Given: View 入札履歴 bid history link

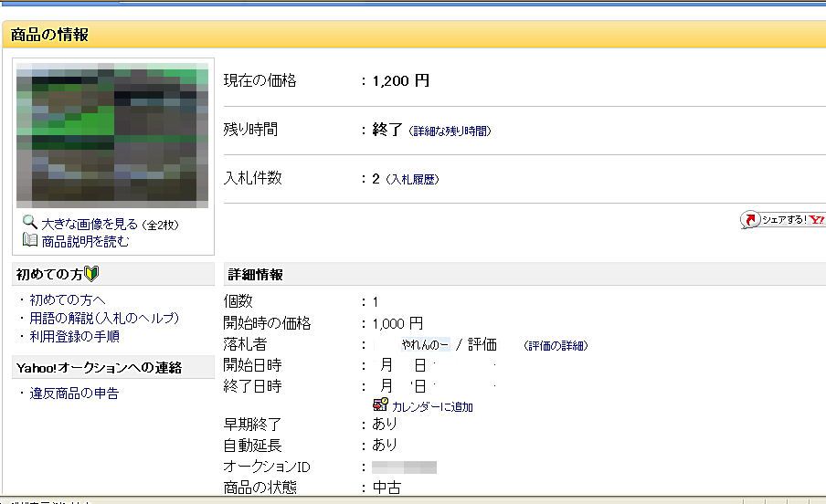Looking at the screenshot, I should click(412, 179).
